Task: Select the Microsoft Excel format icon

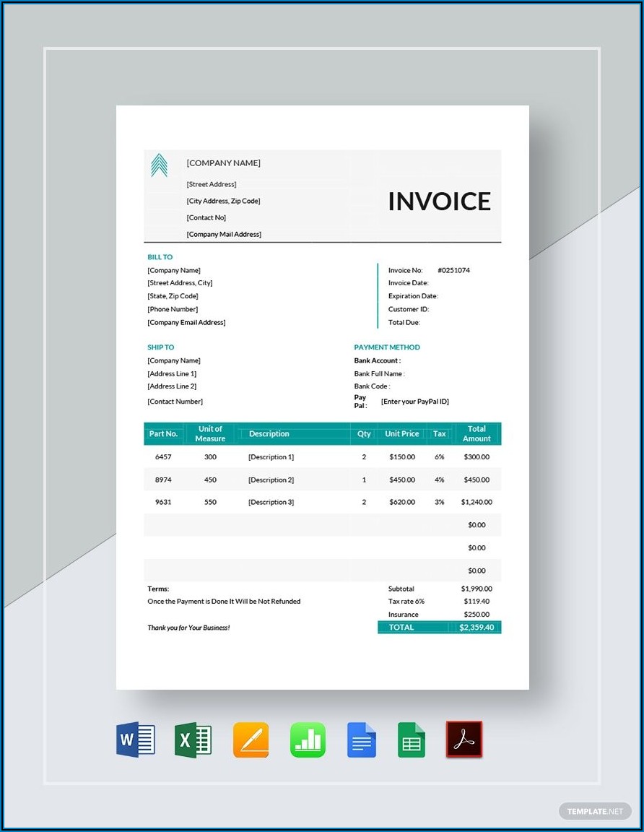Action: pyautogui.click(x=193, y=740)
